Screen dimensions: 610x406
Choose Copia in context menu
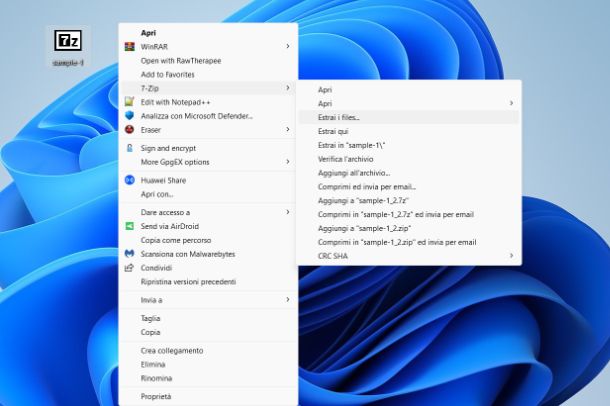(x=208, y=332)
